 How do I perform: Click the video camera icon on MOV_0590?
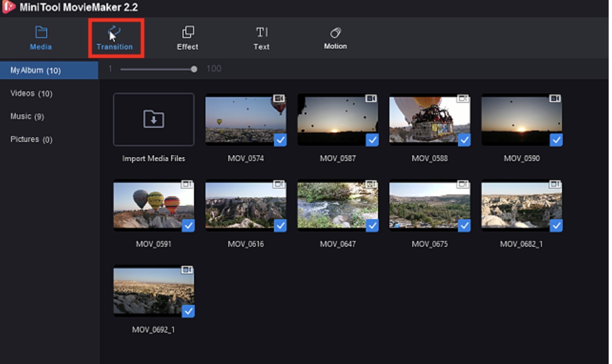[x=555, y=98]
